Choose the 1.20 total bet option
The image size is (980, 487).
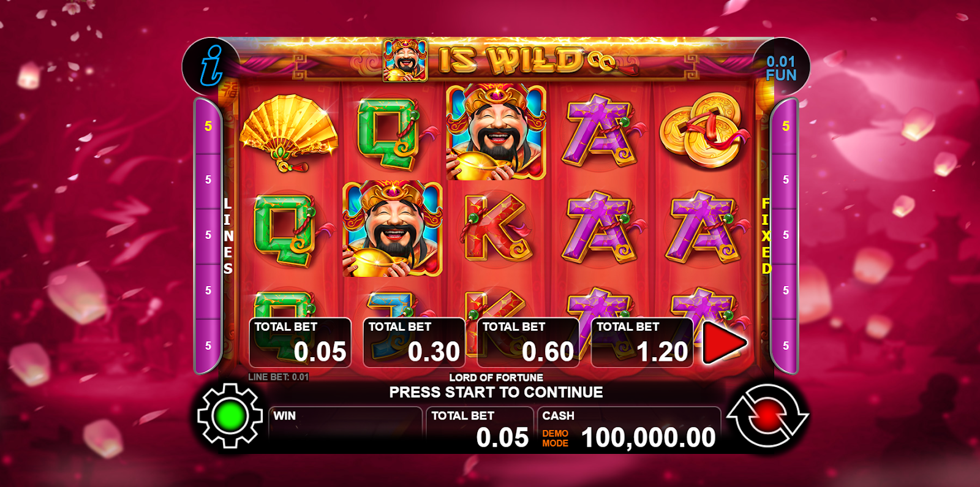click(642, 342)
